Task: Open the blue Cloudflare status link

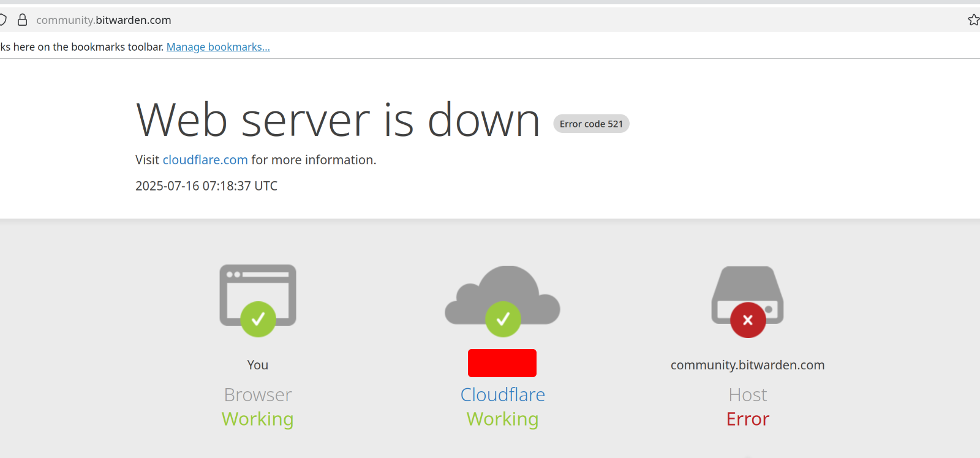Action: (x=503, y=395)
